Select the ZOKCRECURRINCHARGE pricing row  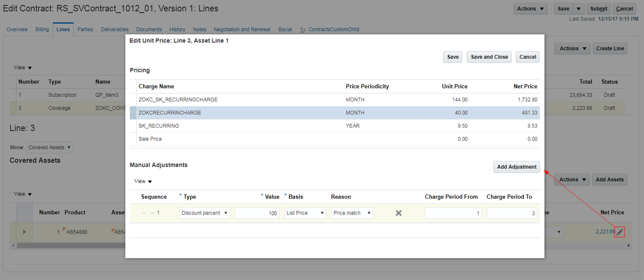click(334, 113)
